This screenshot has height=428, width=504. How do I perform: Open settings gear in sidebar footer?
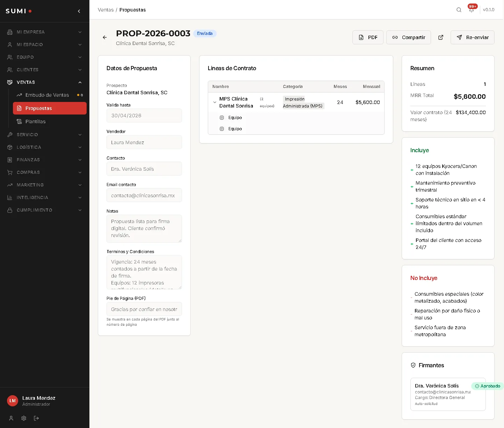coord(24,418)
